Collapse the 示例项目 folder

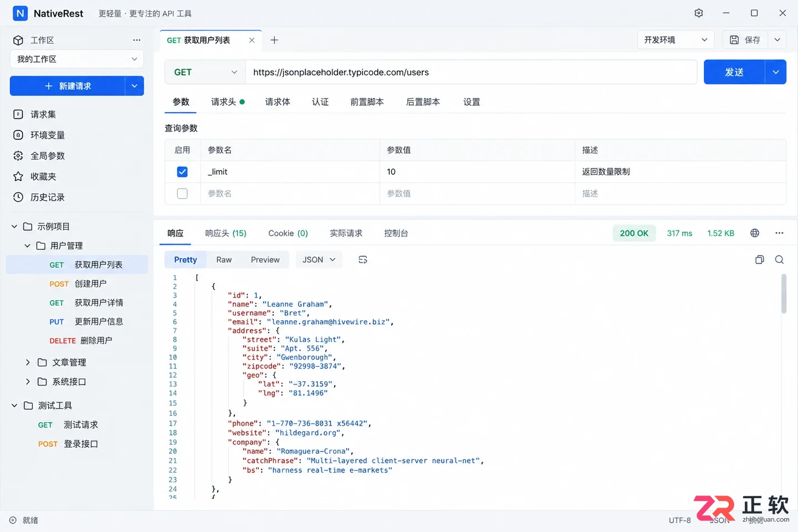14,227
